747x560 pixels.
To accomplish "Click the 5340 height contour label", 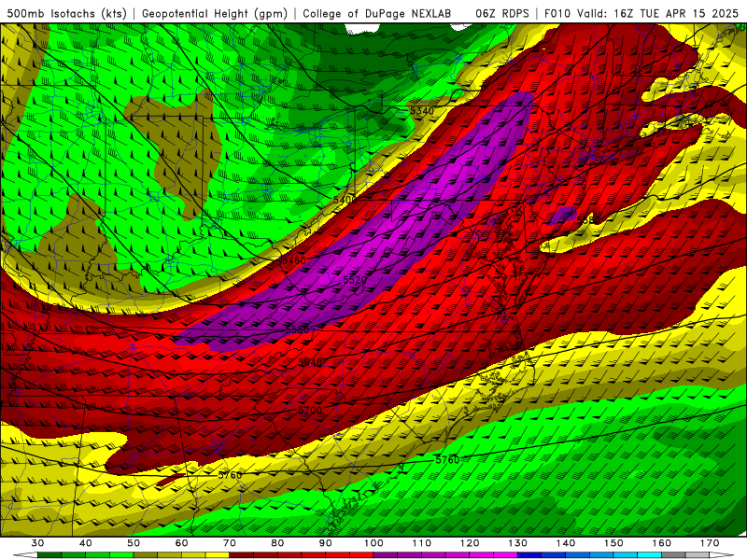I will 422,111.
